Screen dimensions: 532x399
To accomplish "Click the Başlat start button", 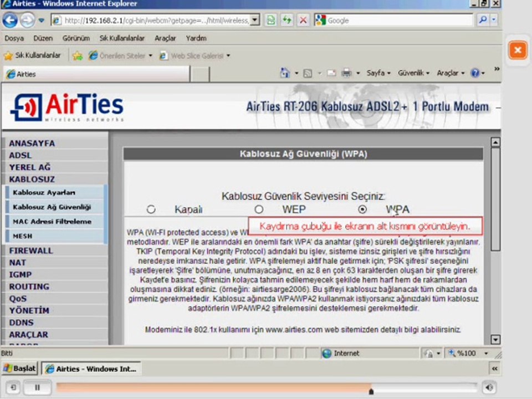I will (x=20, y=369).
